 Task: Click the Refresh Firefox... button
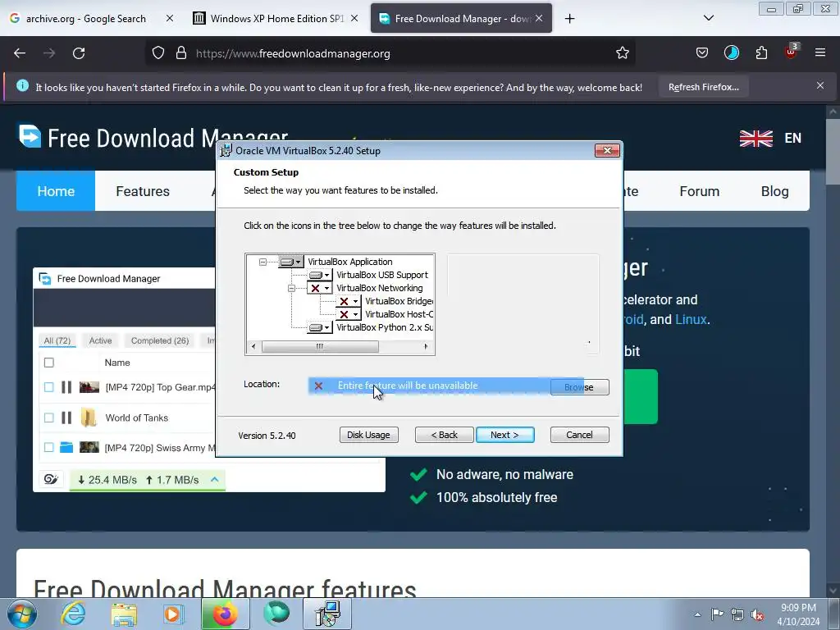pos(703,87)
